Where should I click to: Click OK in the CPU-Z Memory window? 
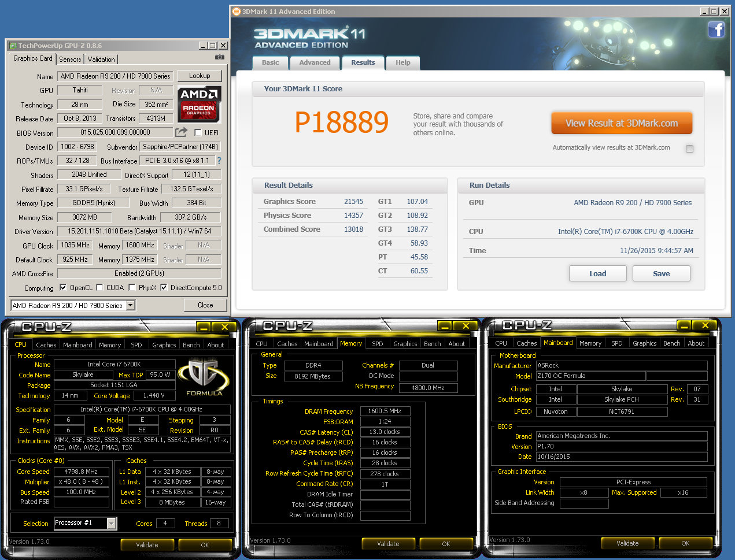(446, 543)
